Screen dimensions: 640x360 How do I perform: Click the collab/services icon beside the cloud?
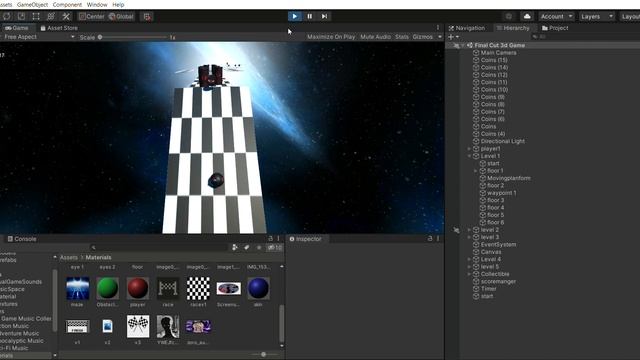click(509, 16)
